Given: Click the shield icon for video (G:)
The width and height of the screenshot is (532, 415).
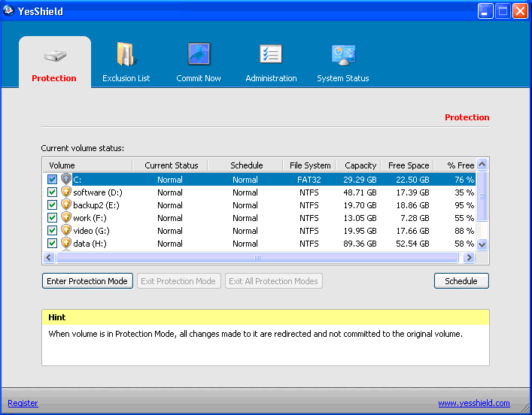Looking at the screenshot, I should [65, 230].
